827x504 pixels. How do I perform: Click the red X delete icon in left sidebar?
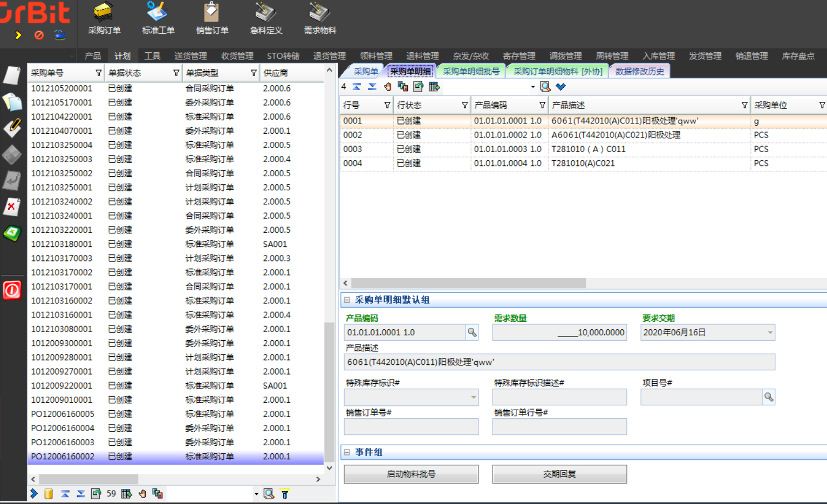point(12,207)
